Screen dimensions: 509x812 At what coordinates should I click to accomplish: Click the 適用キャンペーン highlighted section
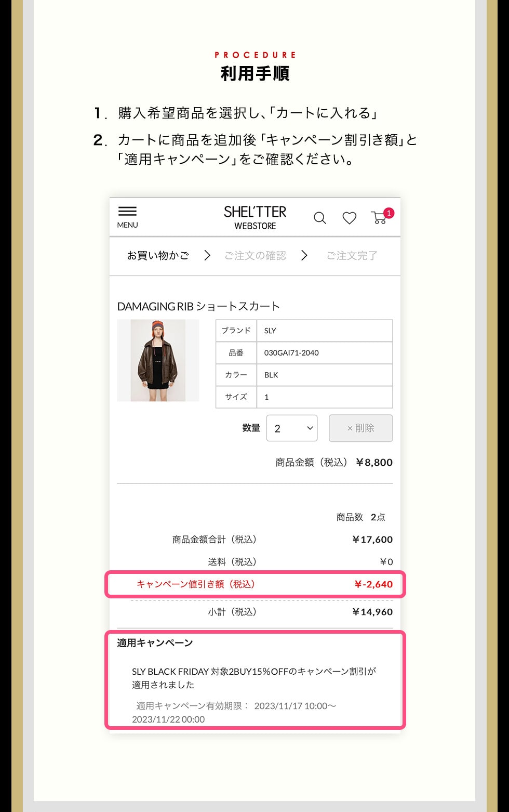(255, 680)
